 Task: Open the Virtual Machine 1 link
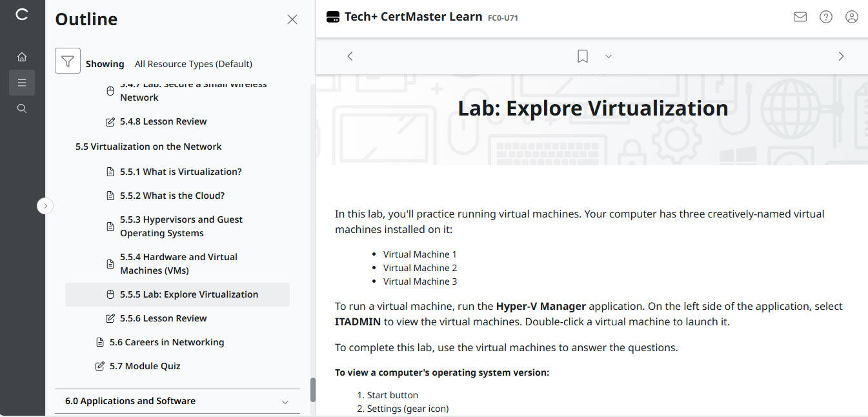[x=420, y=254]
